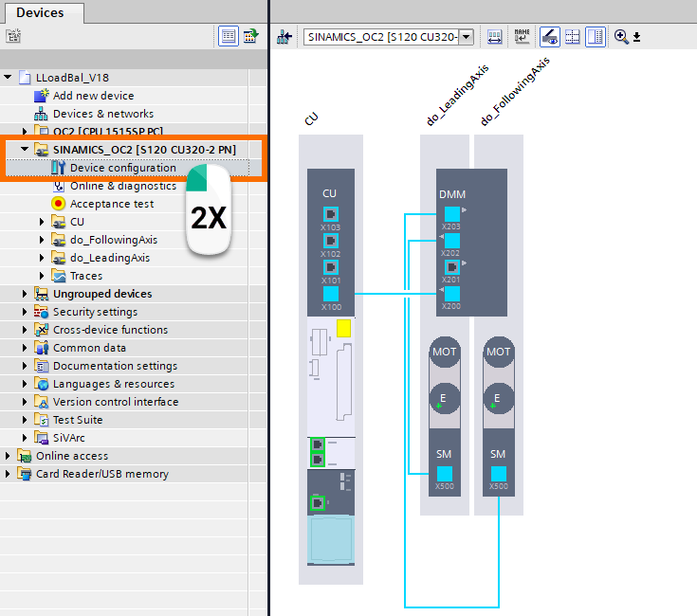Select SiVArc
Viewport: 697px width, 616px height.
click(69, 438)
